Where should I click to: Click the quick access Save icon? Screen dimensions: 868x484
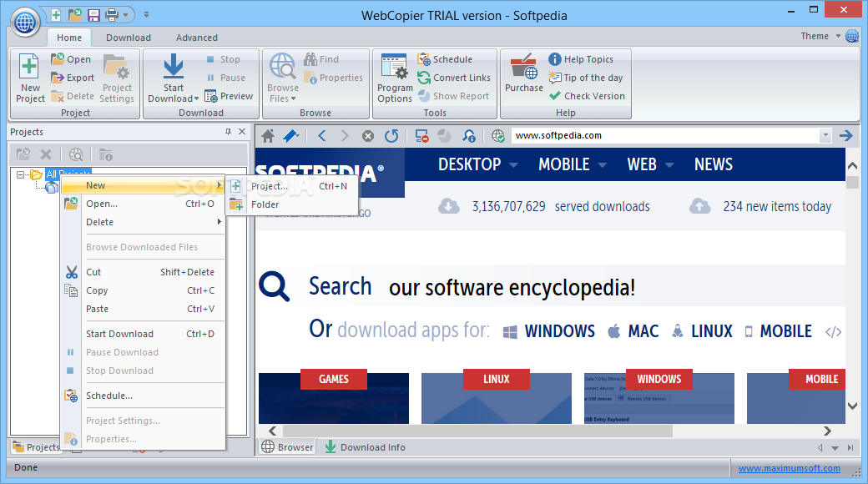click(93, 14)
